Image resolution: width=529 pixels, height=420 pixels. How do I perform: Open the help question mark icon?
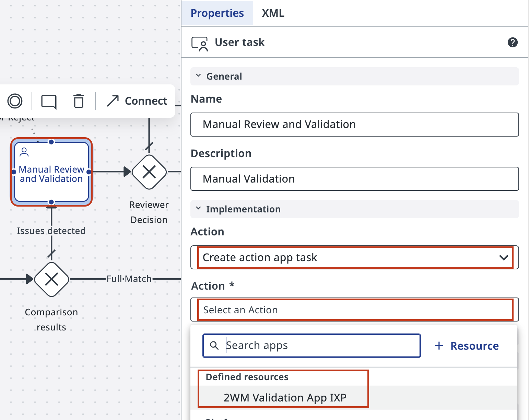(513, 43)
